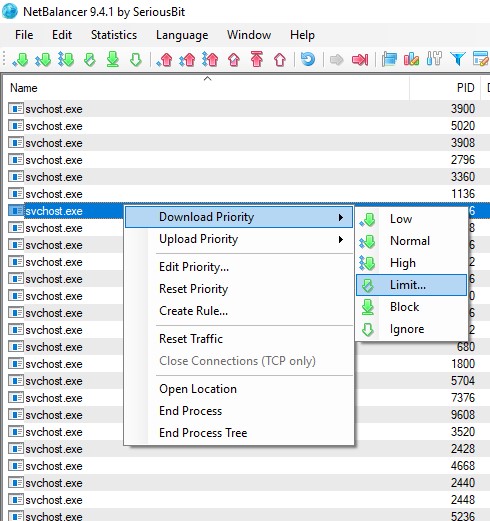The width and height of the screenshot is (490, 521).
Task: Set download priority to Normal
Action: click(x=412, y=241)
